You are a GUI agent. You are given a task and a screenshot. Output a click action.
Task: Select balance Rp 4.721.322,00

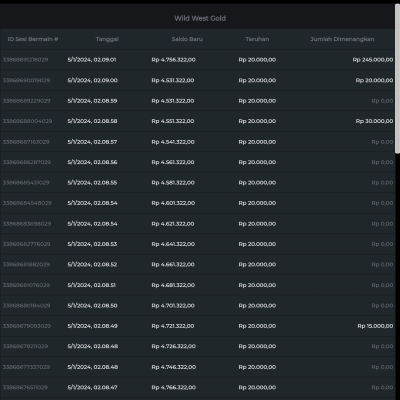point(173,326)
